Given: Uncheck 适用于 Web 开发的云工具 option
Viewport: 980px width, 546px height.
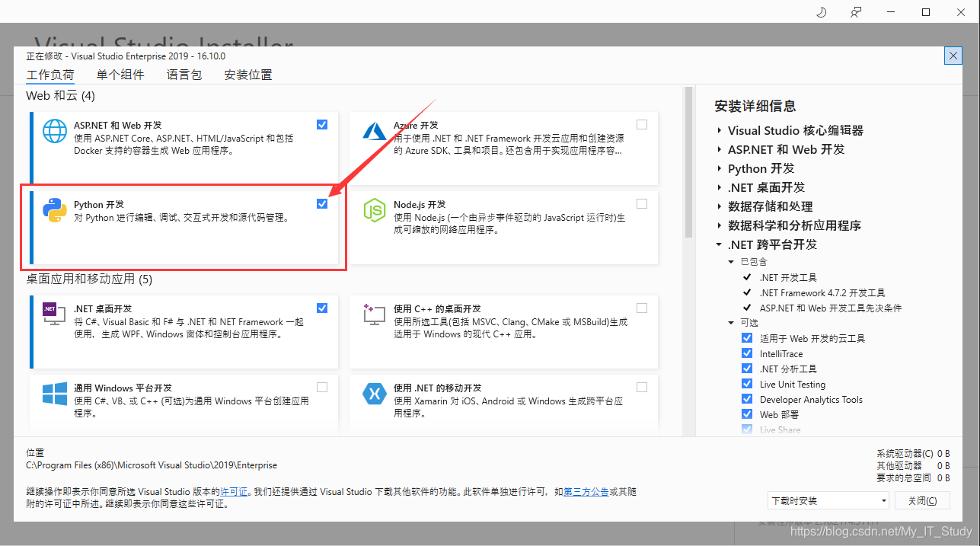Looking at the screenshot, I should coord(747,338).
